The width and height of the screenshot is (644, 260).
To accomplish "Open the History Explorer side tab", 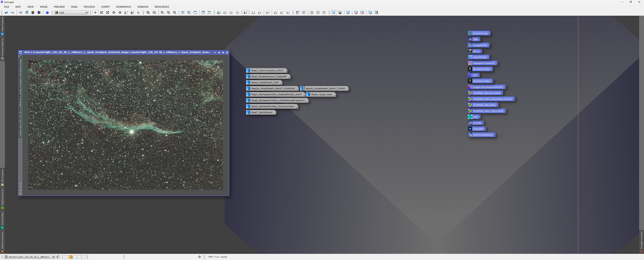I will click(2, 241).
